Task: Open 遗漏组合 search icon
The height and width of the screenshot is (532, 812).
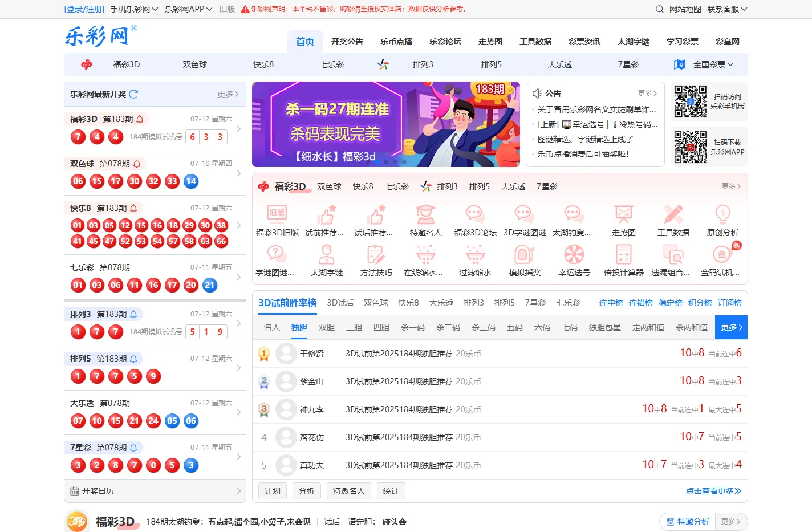Action: pyautogui.click(x=673, y=254)
